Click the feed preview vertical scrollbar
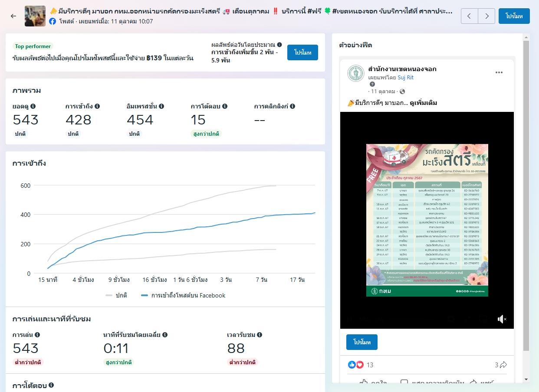Viewport: 539px width, 392px height. (526, 195)
